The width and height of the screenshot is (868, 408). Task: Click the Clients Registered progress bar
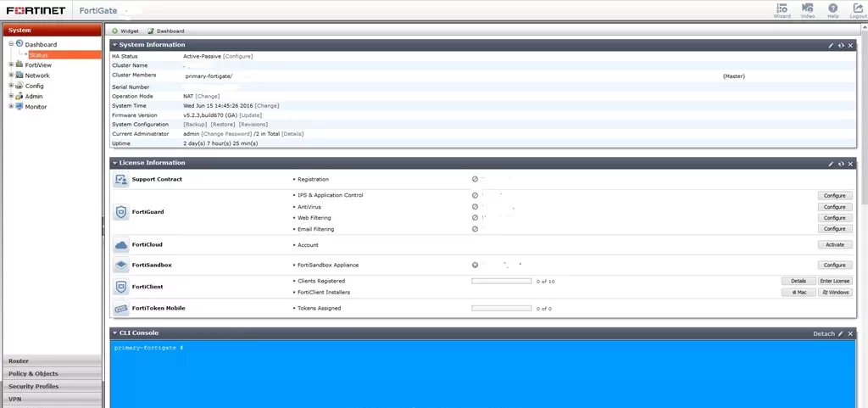[x=502, y=282]
